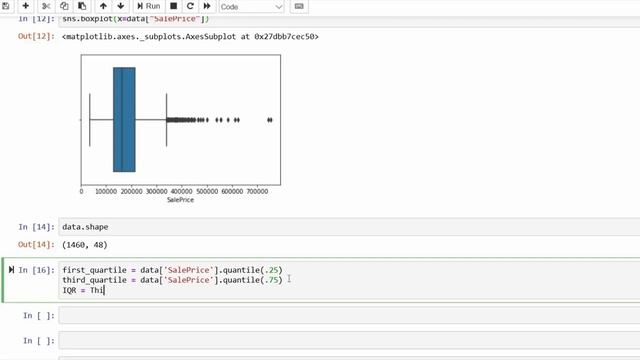Select the In [16] code cell editor
640x360 pixels.
[x=349, y=280]
